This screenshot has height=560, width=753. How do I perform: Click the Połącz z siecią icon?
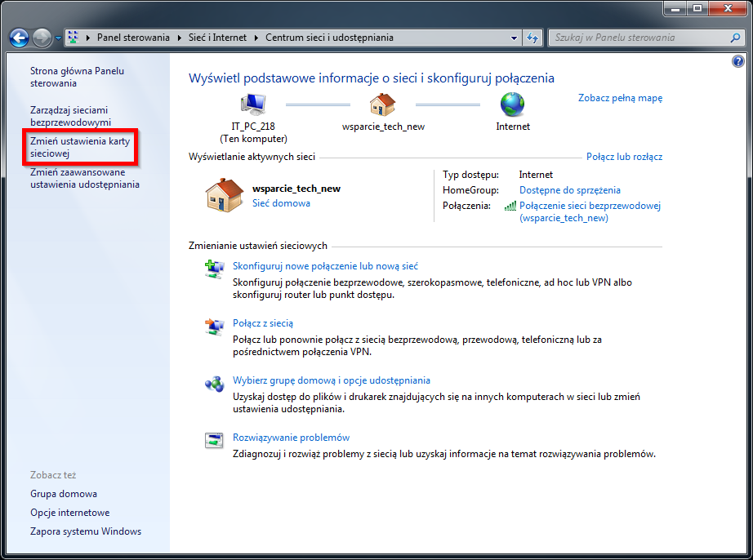(214, 326)
